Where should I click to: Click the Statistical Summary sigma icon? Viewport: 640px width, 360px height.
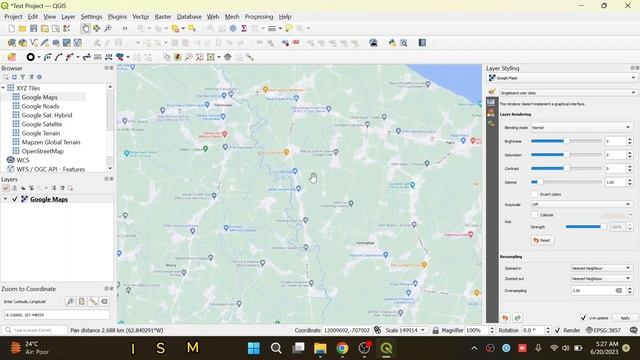[244, 28]
